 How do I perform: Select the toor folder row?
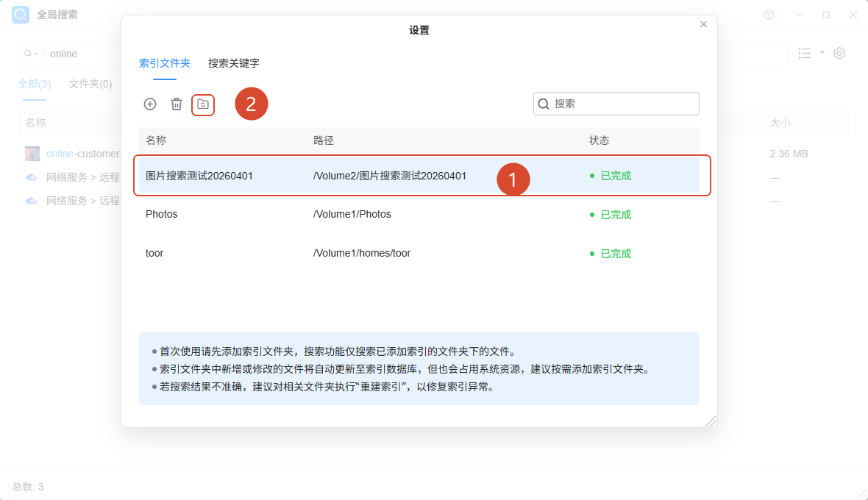[x=419, y=254]
